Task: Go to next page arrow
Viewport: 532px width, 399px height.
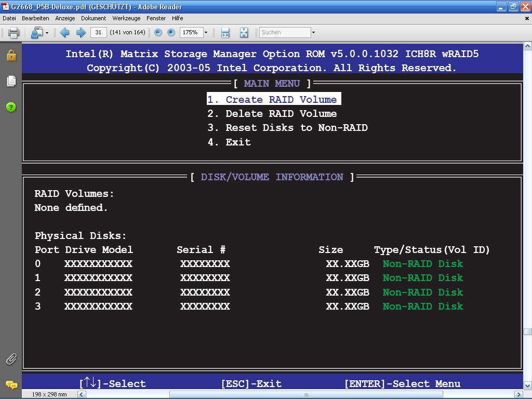Action: 81,33
